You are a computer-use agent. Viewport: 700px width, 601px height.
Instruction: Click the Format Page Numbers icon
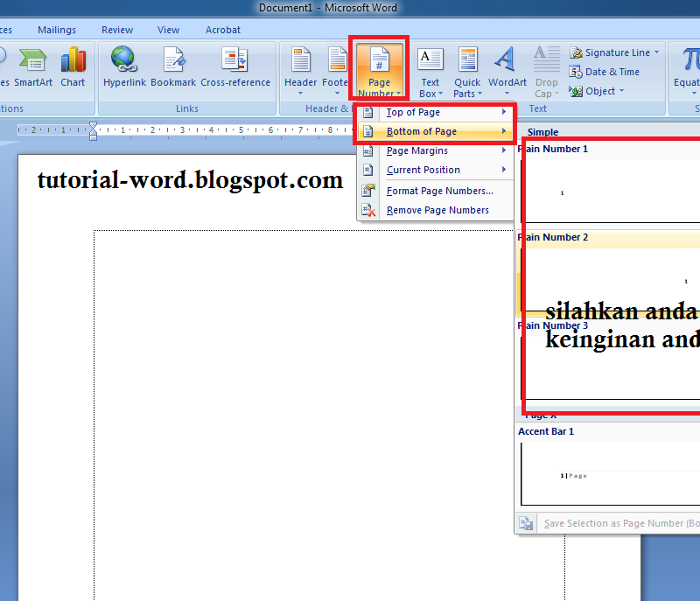coord(368,191)
